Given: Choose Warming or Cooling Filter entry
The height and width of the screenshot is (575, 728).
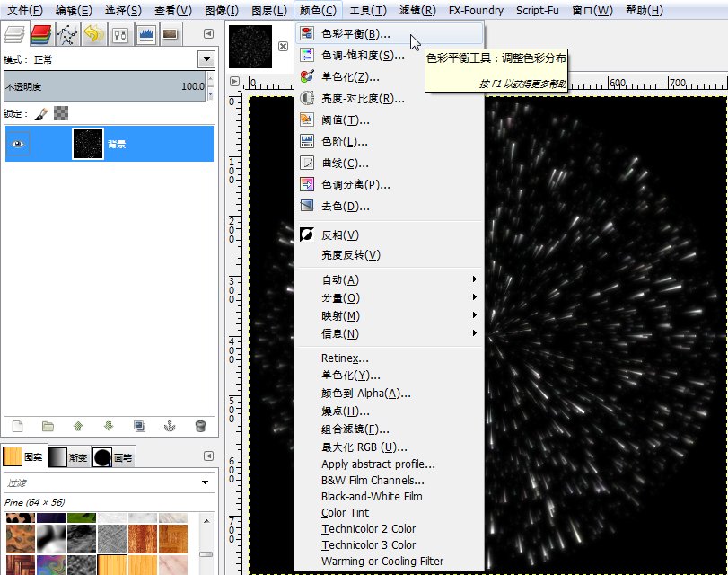Looking at the screenshot, I should pos(389,561).
